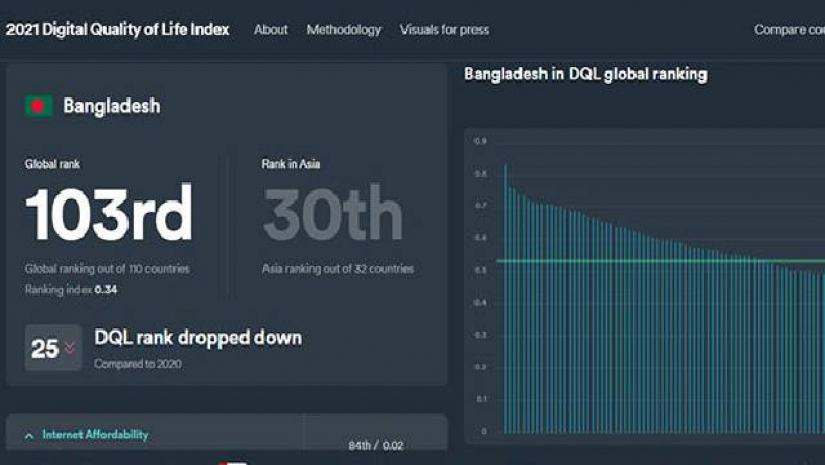Screen dimensions: 825x465
Task: Click the red double-down arrow rank icon
Action: [x=69, y=348]
